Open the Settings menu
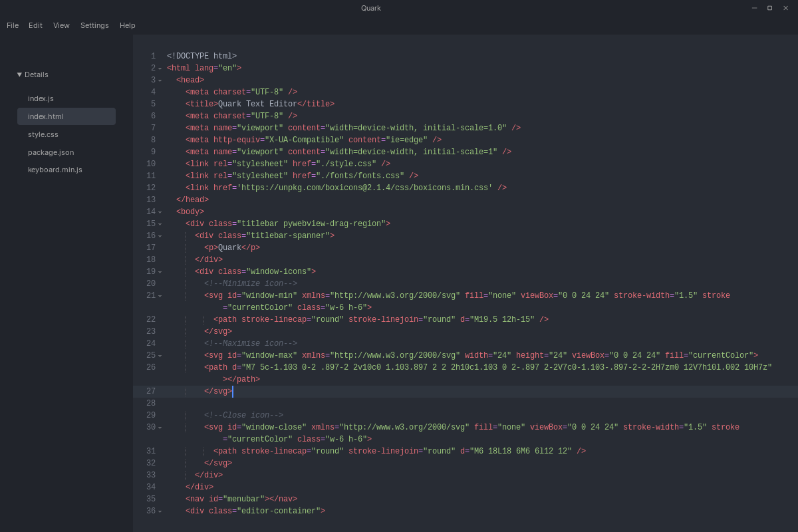This screenshot has width=798, height=532. point(94,25)
